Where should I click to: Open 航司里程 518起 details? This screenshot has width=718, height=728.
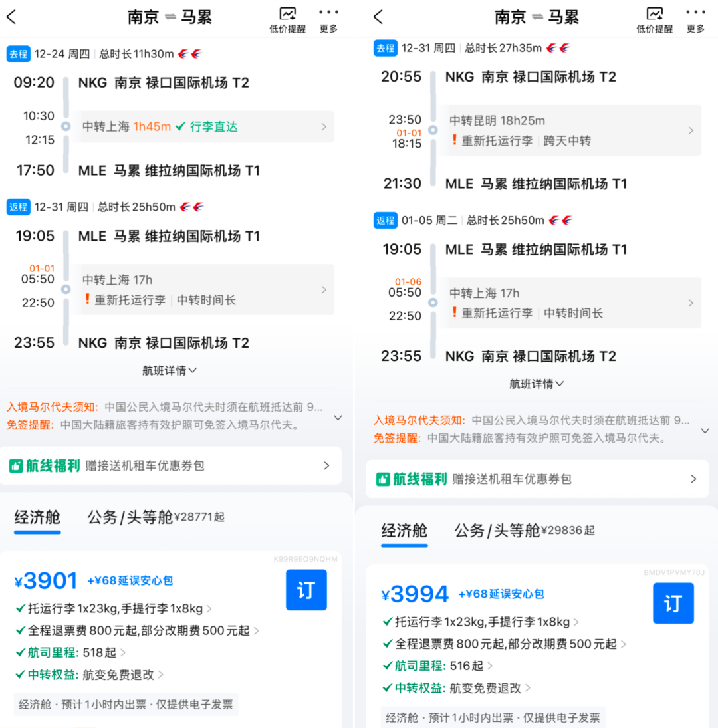point(70,653)
